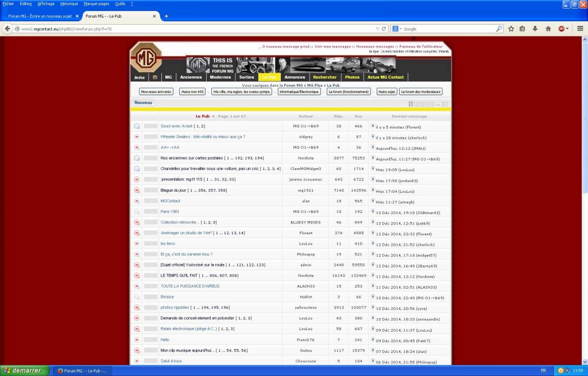
Task: Open new browser tab with plus
Action: 167,16
